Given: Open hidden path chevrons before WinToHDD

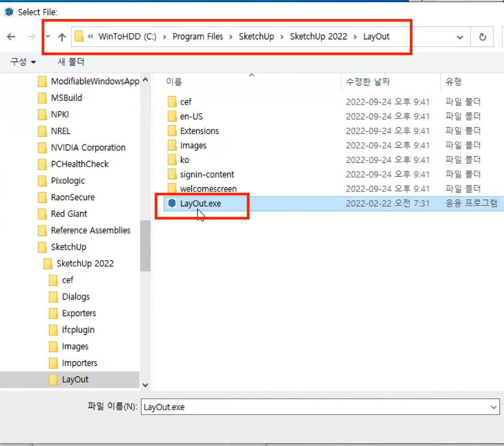Looking at the screenshot, I should (x=90, y=36).
